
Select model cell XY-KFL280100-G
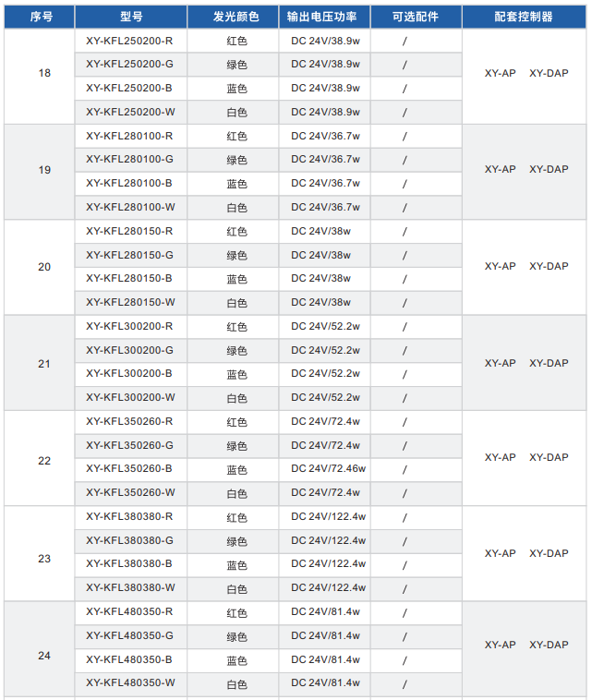point(130,160)
